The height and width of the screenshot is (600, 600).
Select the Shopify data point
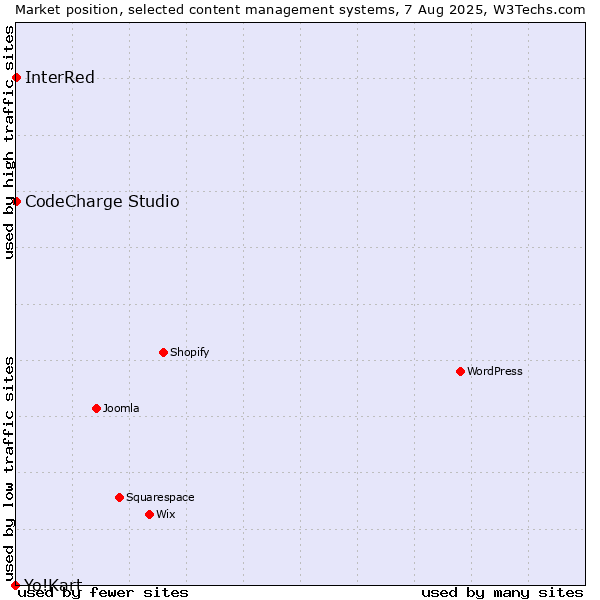(163, 352)
